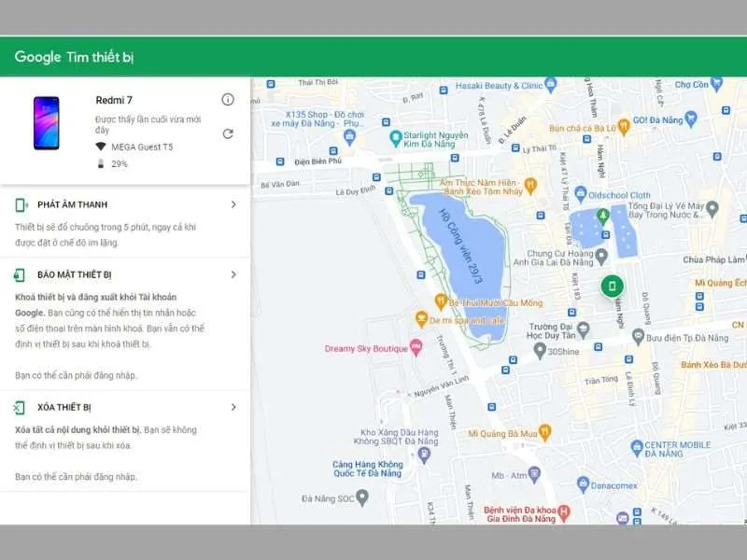Click the erase device icon

19,408
